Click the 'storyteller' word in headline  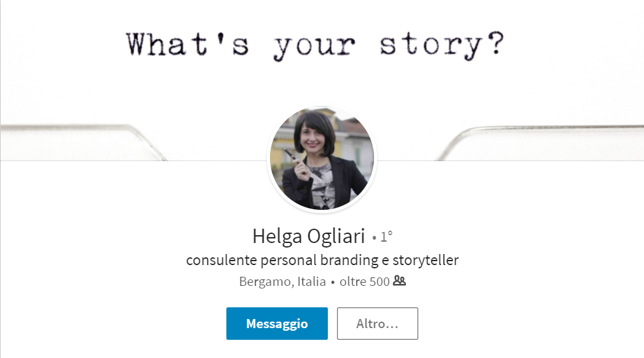point(426,261)
